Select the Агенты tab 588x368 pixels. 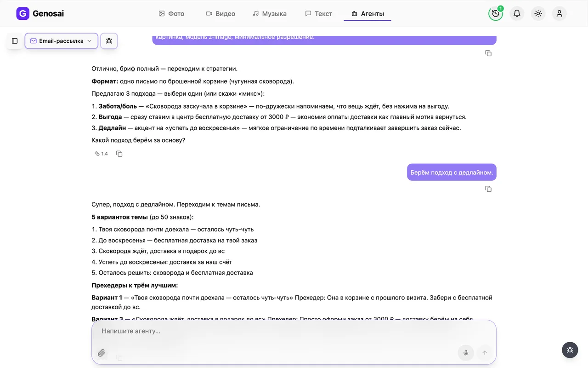367,14
